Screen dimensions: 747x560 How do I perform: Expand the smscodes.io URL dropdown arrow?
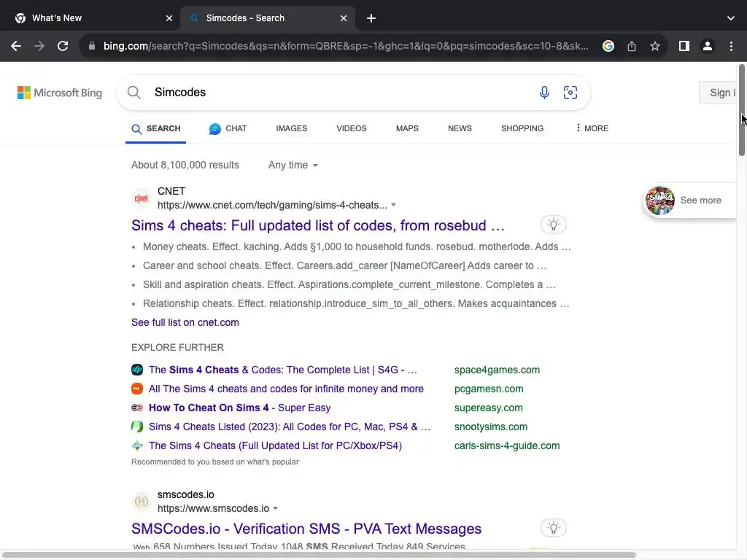click(275, 508)
